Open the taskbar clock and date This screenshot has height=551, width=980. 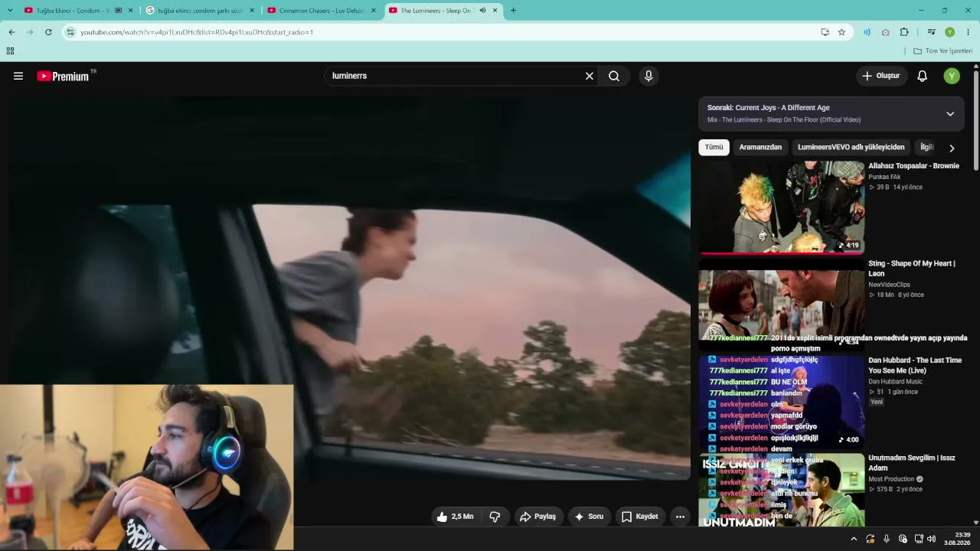pyautogui.click(x=957, y=539)
